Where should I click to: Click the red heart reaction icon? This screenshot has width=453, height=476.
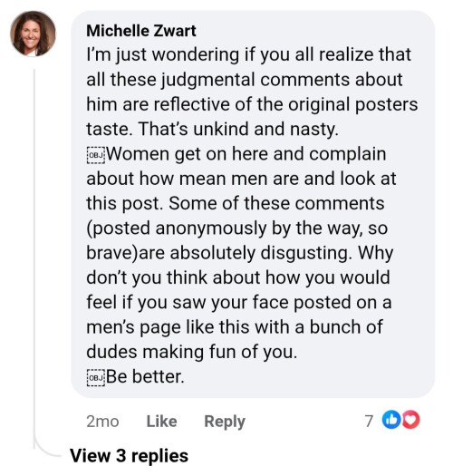pyautogui.click(x=411, y=420)
